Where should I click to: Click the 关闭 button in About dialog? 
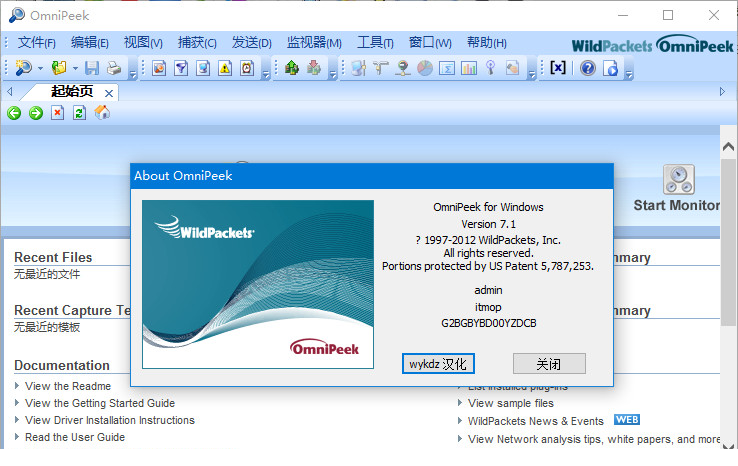coord(549,364)
